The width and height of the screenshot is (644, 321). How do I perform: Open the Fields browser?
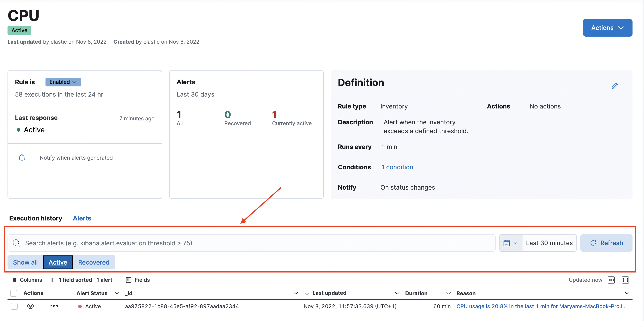(x=138, y=280)
